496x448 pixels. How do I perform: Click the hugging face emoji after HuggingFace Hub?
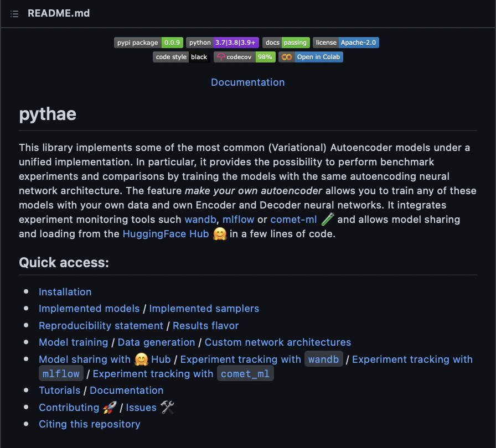[x=220, y=234]
